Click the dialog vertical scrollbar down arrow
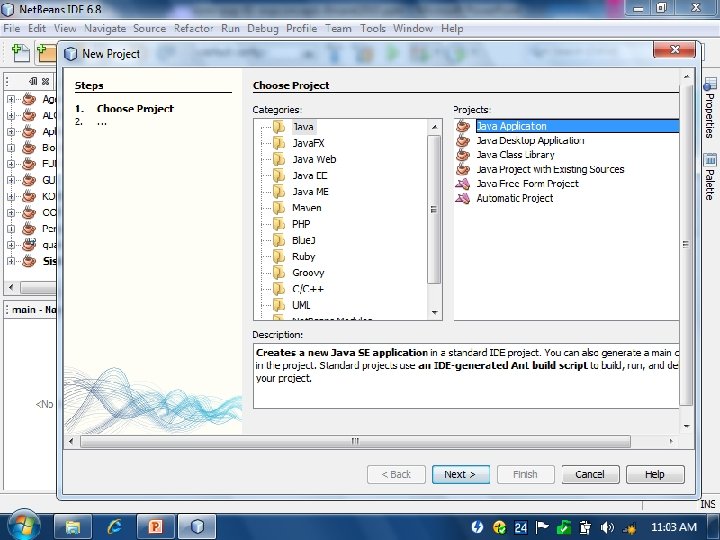The height and width of the screenshot is (540, 720). point(686,426)
